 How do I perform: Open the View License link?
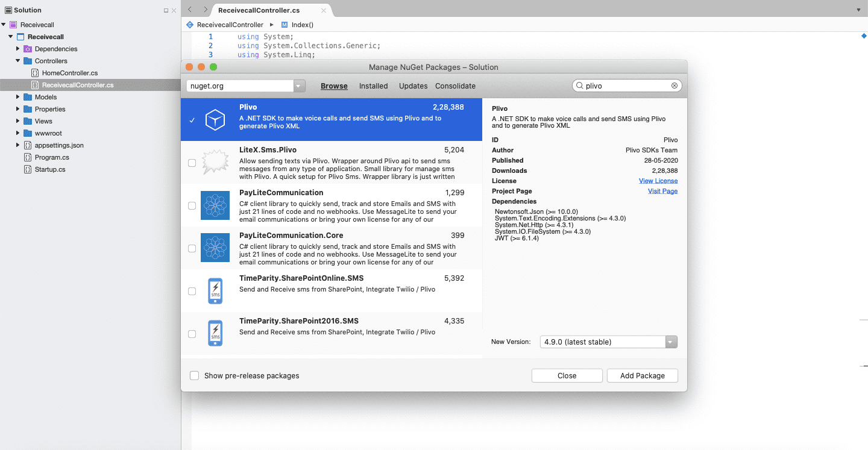(x=658, y=181)
